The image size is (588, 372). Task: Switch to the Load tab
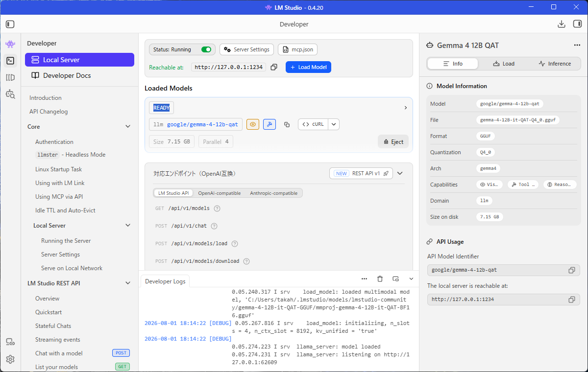point(504,64)
